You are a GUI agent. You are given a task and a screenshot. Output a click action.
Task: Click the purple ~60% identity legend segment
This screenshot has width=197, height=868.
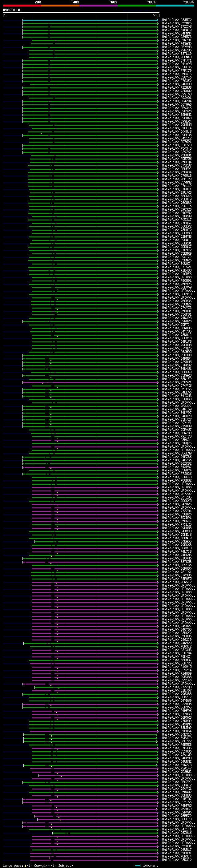click(x=98, y=6)
